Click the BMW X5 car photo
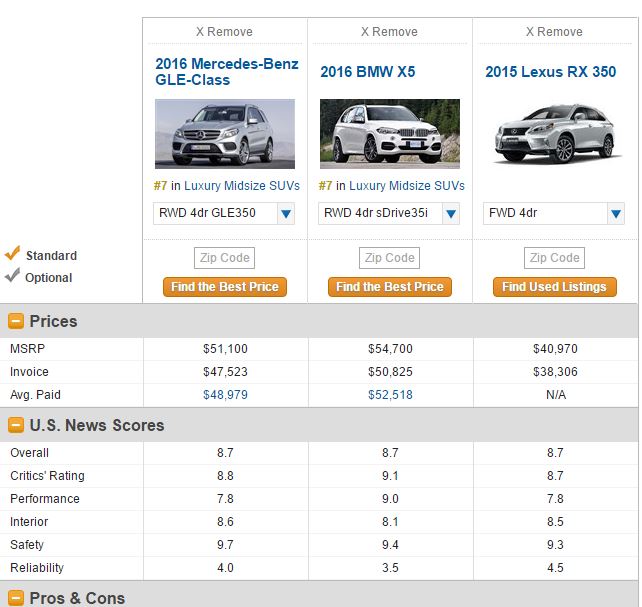 coord(390,134)
